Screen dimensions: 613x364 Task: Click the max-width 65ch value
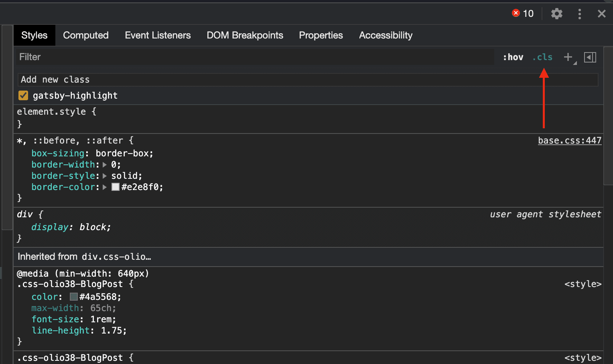click(100, 308)
